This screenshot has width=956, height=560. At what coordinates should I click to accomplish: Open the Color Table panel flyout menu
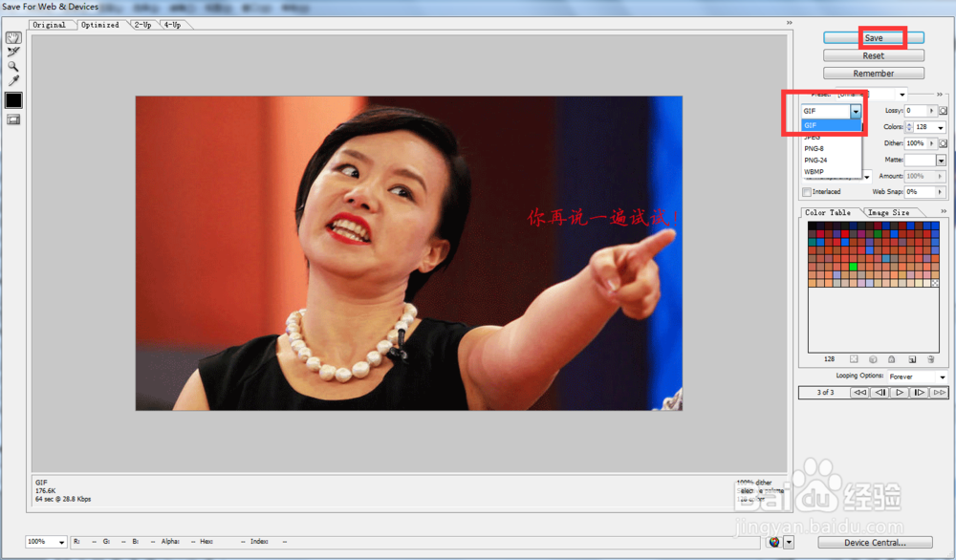tap(944, 211)
